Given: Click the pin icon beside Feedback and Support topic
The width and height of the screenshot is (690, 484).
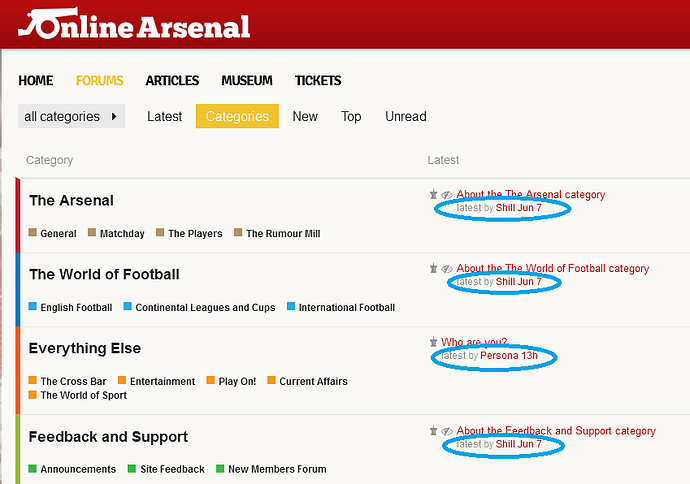Looking at the screenshot, I should click(433, 431).
